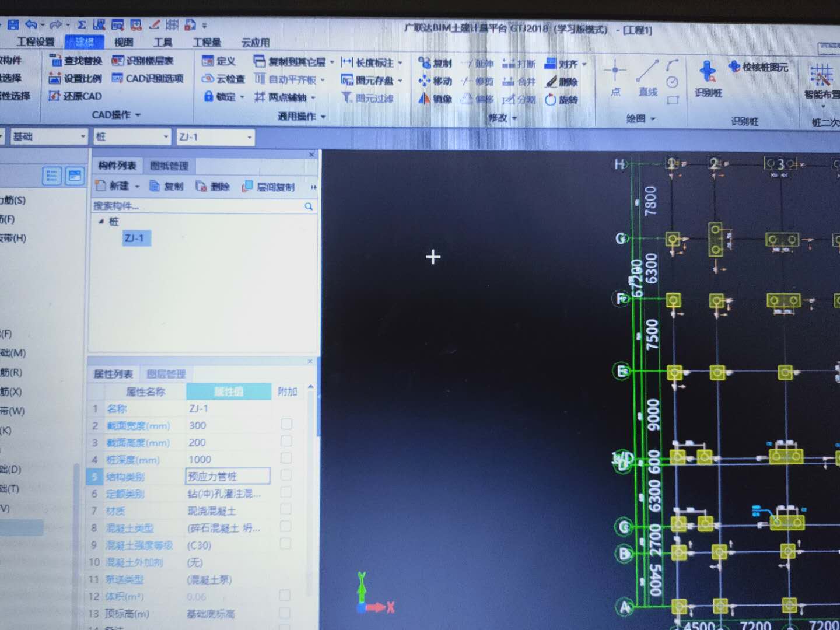Click 查找替换 (find and replace) tool
The image size is (840, 630).
[76, 60]
